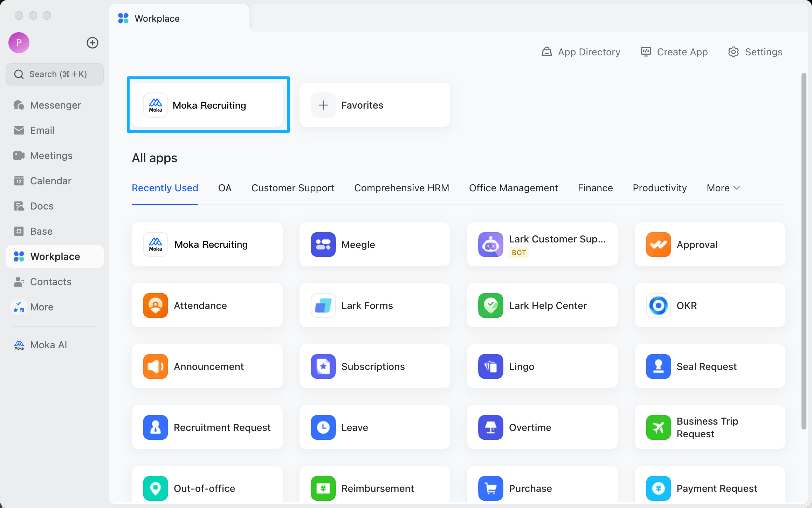812x508 pixels.
Task: Click the vertical scrollbar of the apps list
Action: click(x=804, y=251)
